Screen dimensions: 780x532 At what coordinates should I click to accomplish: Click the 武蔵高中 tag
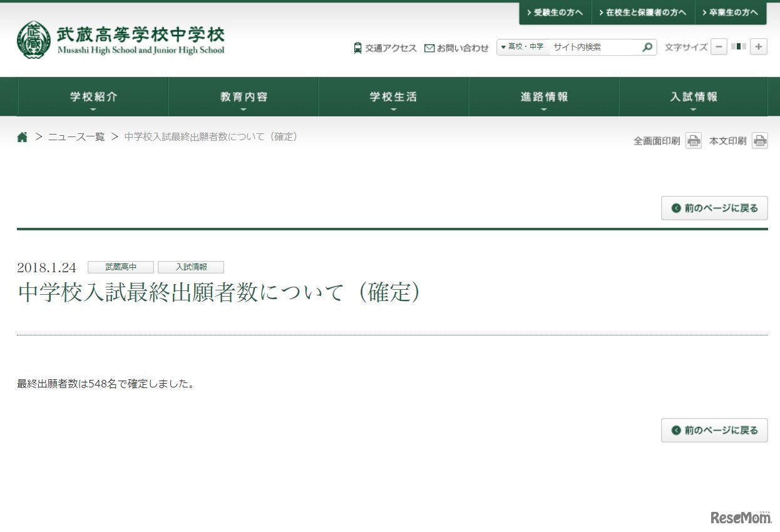pyautogui.click(x=120, y=267)
